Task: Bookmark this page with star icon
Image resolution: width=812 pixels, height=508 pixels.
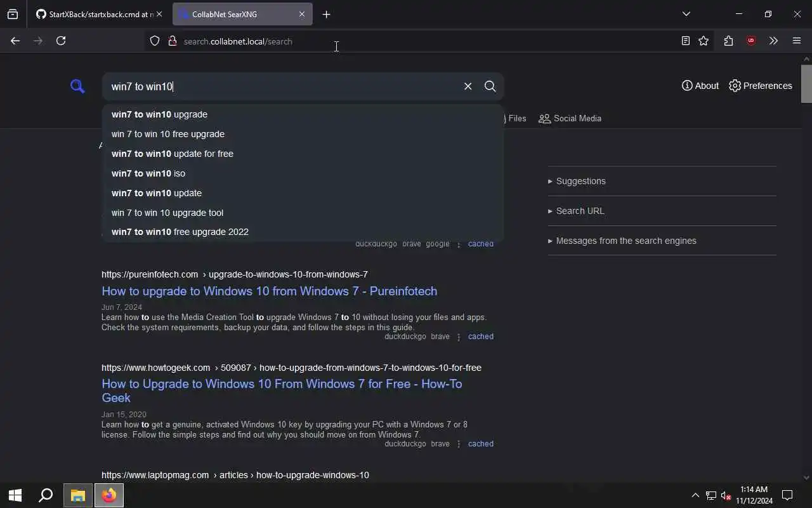Action: point(704,41)
